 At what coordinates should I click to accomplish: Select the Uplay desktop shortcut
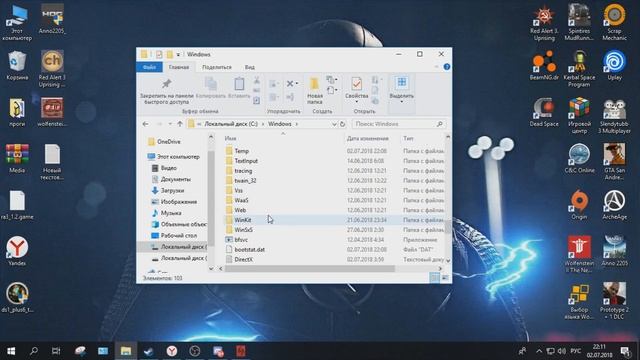pyautogui.click(x=614, y=65)
